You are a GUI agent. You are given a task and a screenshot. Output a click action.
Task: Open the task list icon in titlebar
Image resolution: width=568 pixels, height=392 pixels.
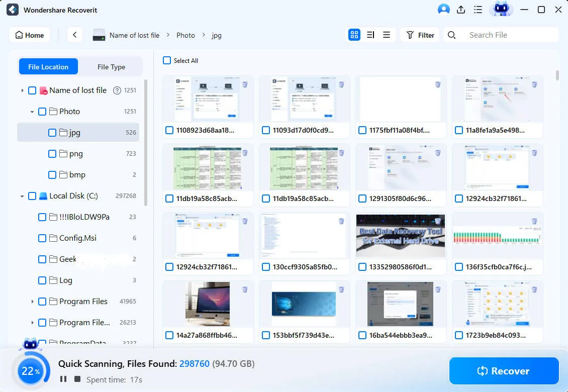(478, 9)
